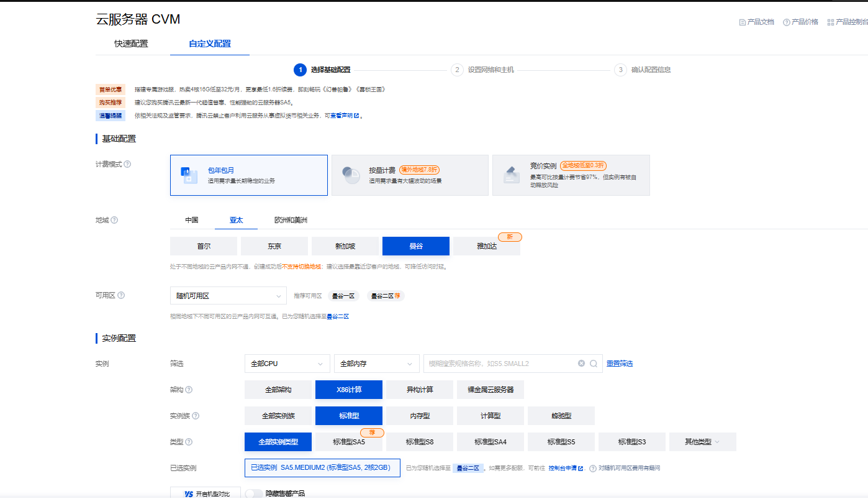Select the 欧洲和美洲 region tab
This screenshot has width=868, height=504.
point(291,220)
